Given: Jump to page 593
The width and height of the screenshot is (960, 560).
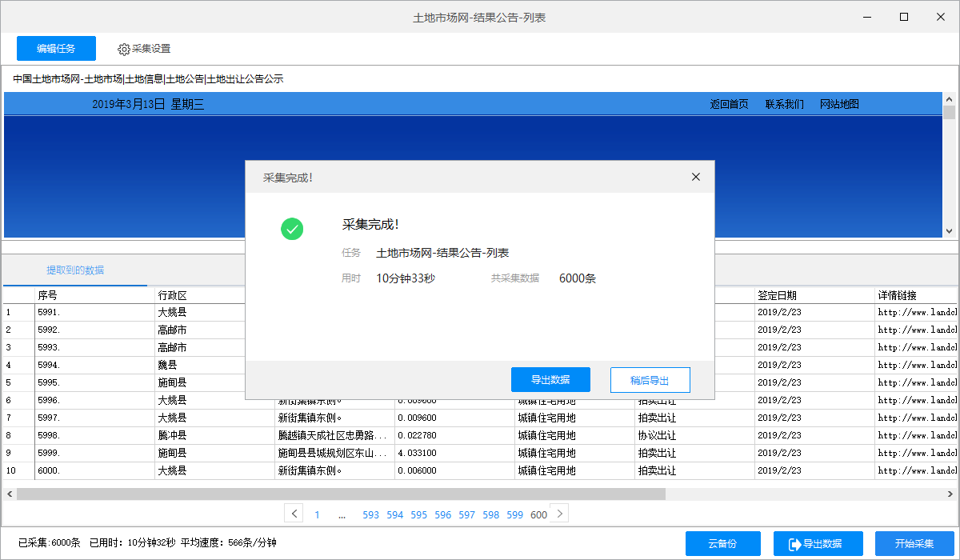Looking at the screenshot, I should pyautogui.click(x=371, y=515).
